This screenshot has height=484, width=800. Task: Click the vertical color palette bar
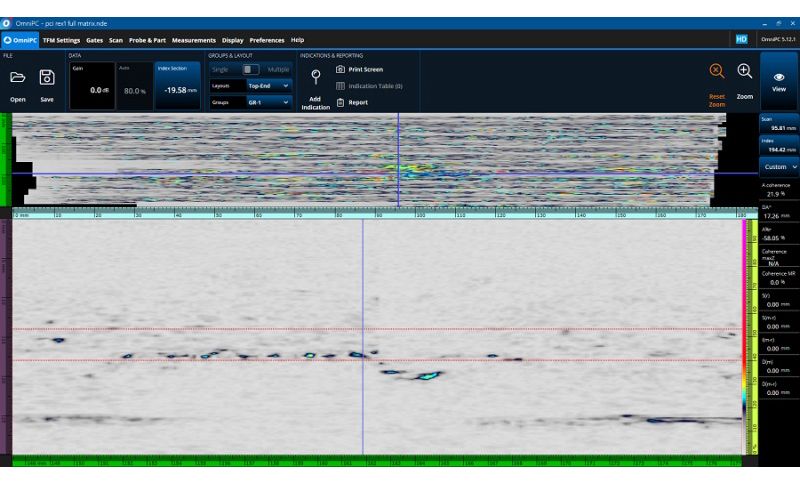744,336
